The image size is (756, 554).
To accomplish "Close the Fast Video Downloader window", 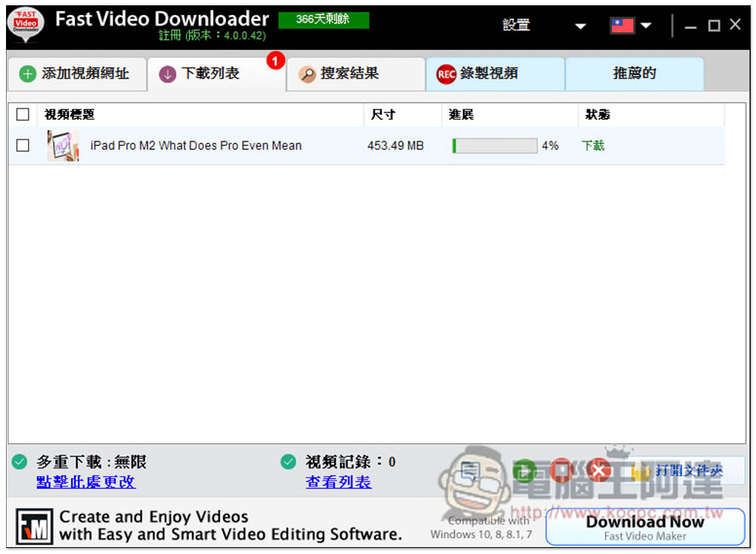I will coord(736,25).
